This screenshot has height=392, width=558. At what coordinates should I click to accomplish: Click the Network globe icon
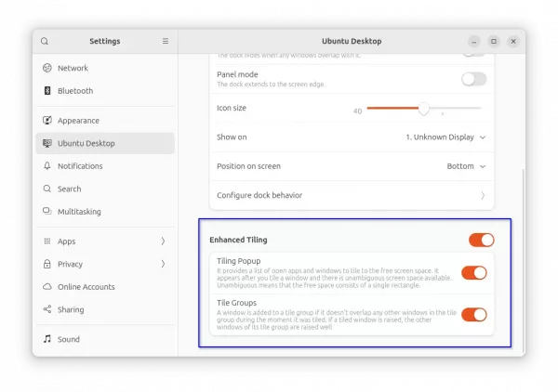click(47, 68)
